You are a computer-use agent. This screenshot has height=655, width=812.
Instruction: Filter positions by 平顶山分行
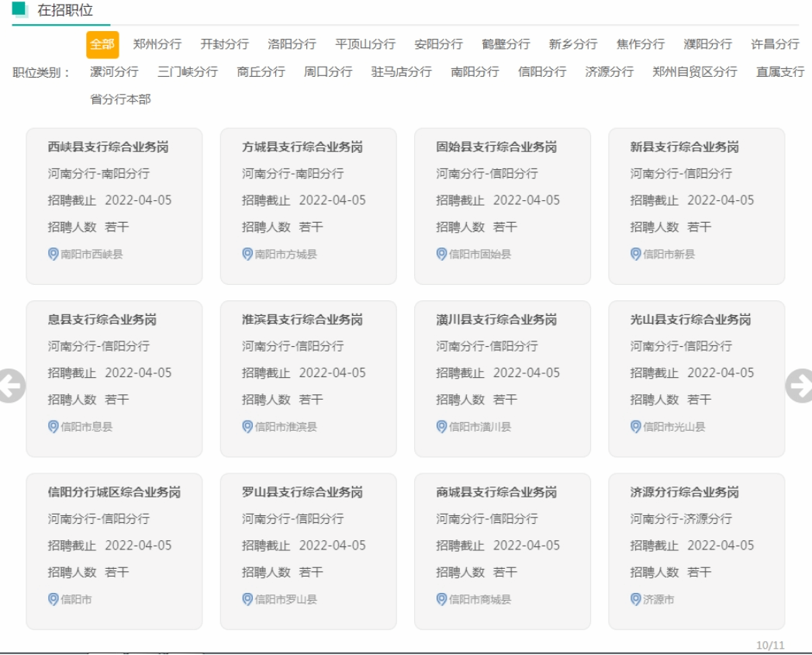[x=365, y=44]
